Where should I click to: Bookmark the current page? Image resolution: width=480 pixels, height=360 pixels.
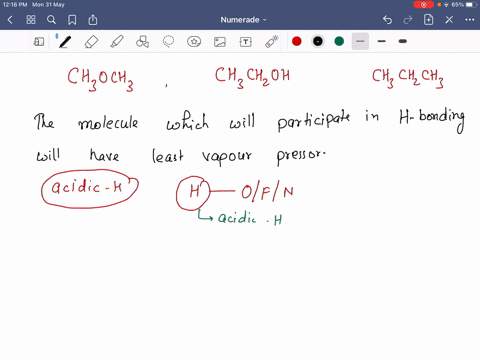(72, 20)
